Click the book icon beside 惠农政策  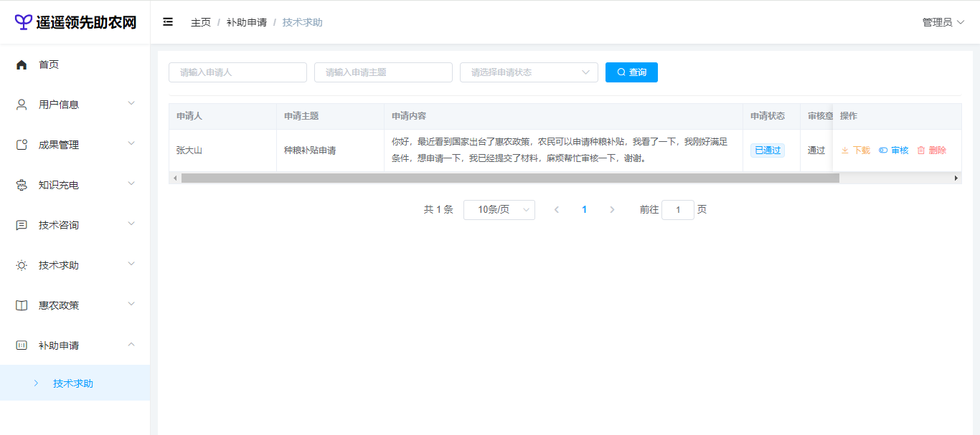point(22,305)
